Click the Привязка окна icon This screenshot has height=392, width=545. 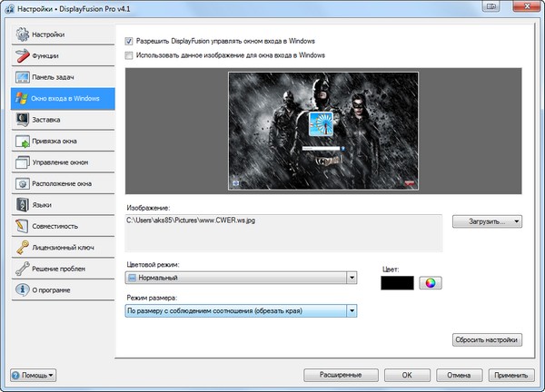[20, 142]
